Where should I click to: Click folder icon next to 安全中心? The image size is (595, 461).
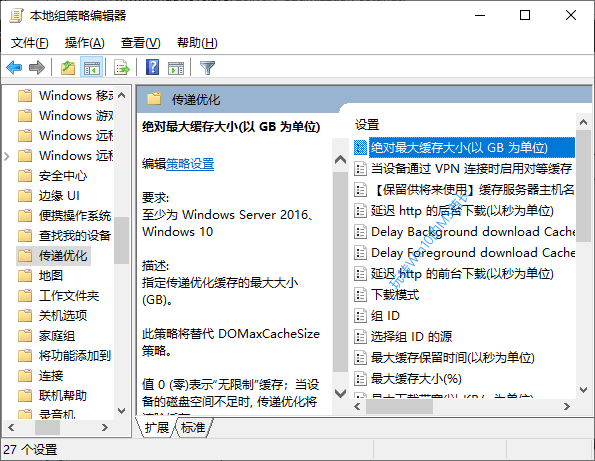tap(25, 176)
